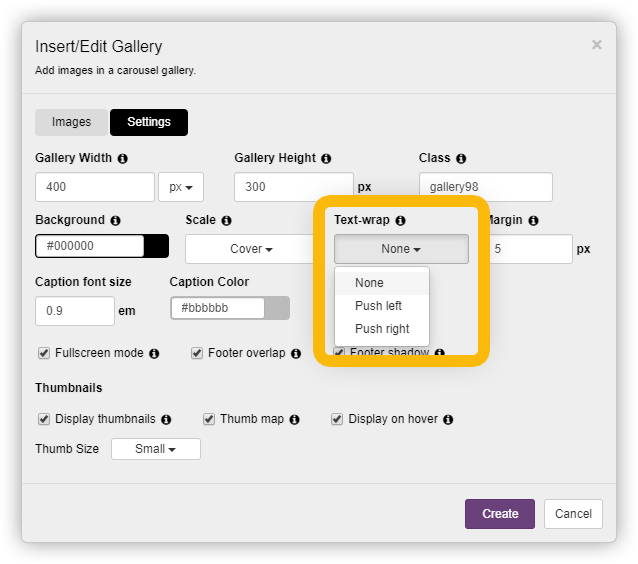Click the Scale info icon
638x564 pixels.
coord(226,221)
